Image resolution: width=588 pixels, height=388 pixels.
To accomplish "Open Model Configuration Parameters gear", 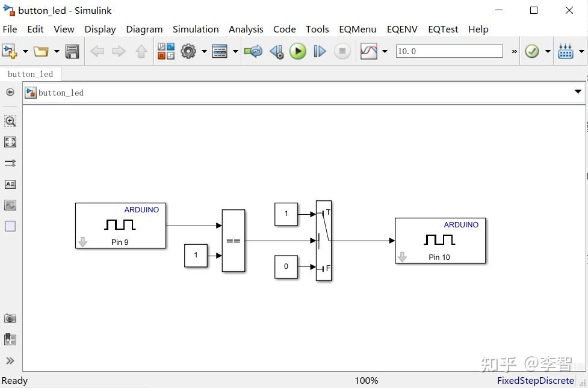I will 187,51.
